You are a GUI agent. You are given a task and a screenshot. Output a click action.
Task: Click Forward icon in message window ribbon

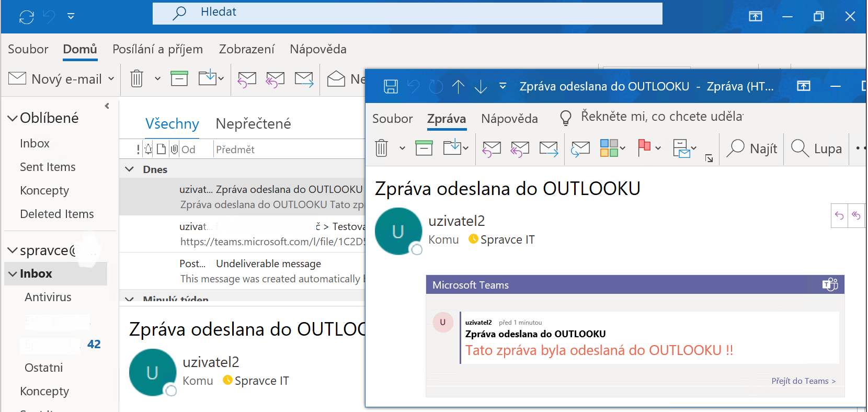point(549,149)
